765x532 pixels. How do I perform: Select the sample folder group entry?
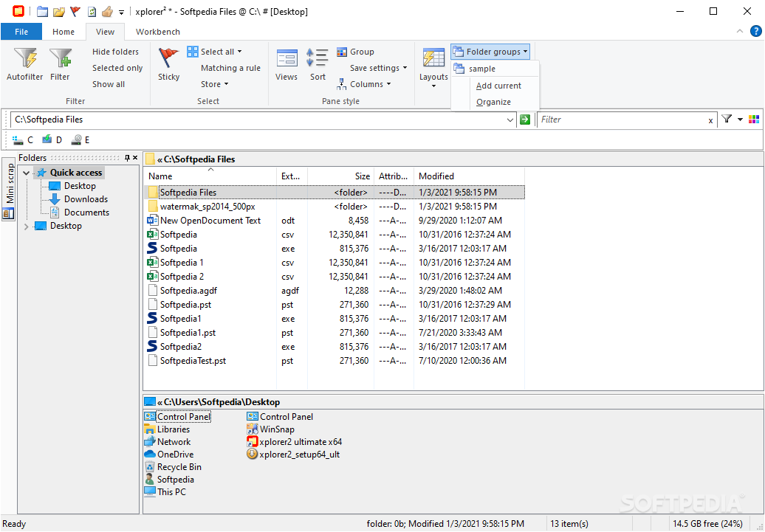495,69
